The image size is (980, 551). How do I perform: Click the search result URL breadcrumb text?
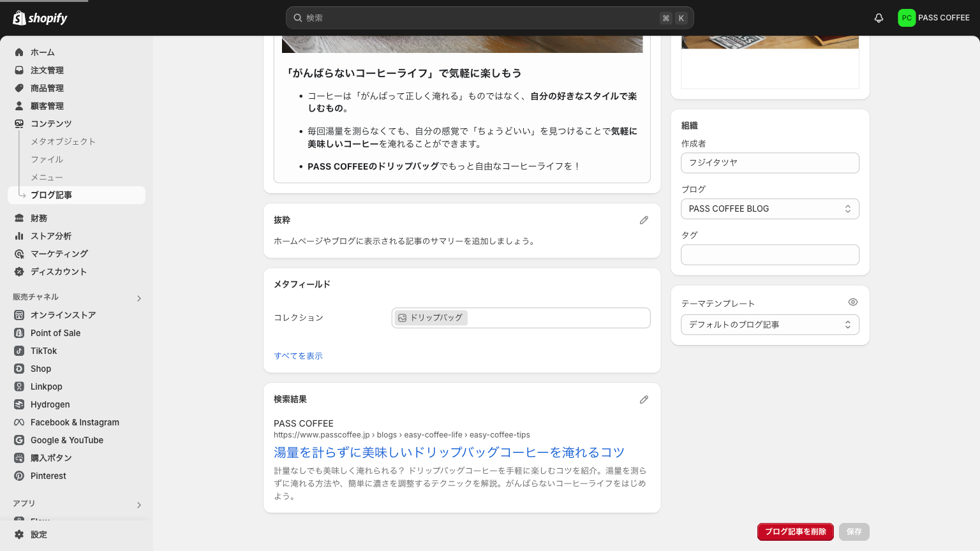click(402, 435)
